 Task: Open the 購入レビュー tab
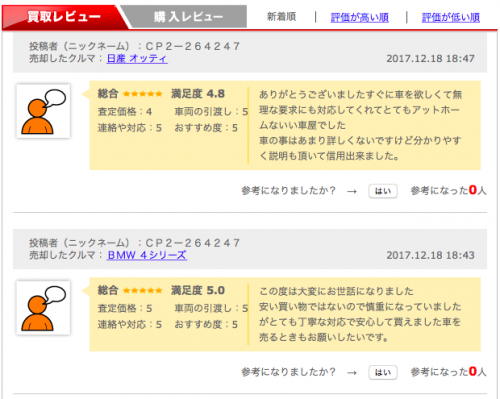tap(188, 17)
